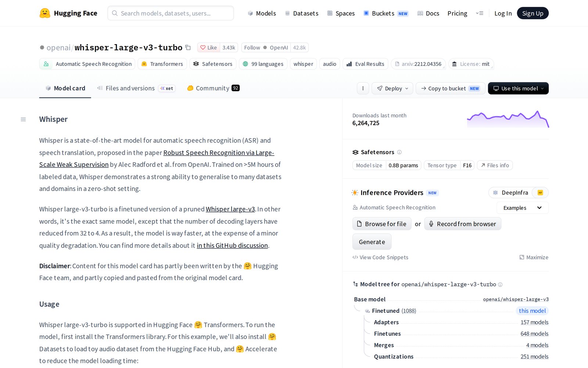Expand the Use this model dropdown
Viewport: 588px width, 368px height.
pyautogui.click(x=518, y=88)
